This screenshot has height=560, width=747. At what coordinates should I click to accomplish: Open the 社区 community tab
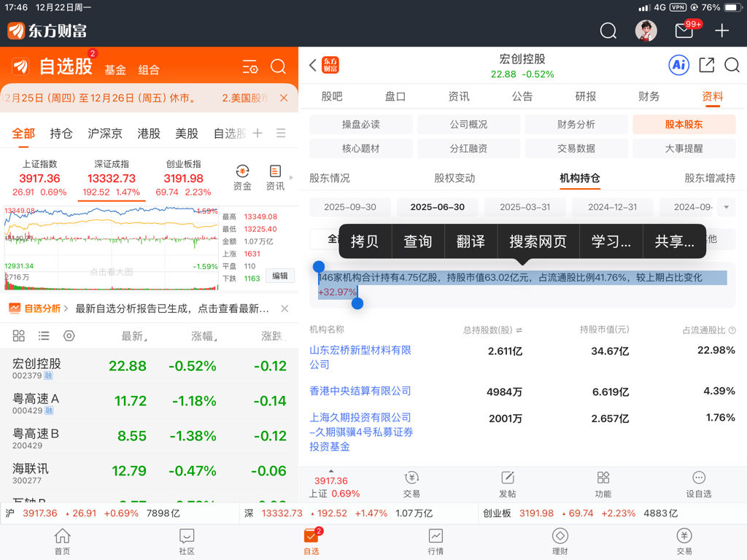coord(187,542)
